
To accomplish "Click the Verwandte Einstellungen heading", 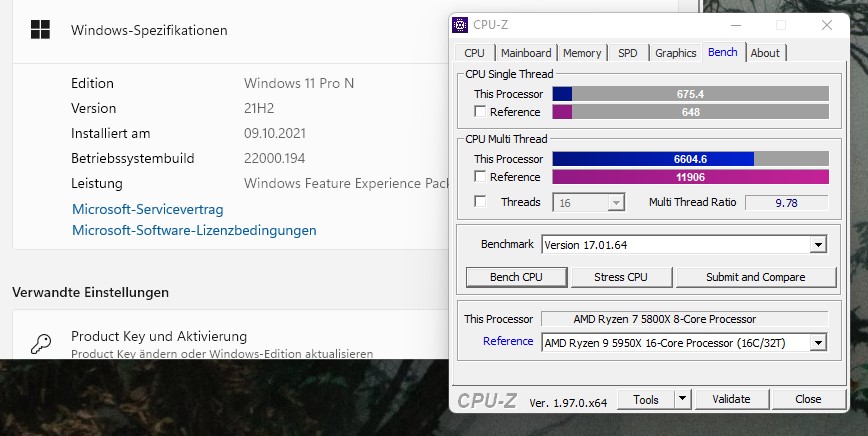I will [x=91, y=292].
